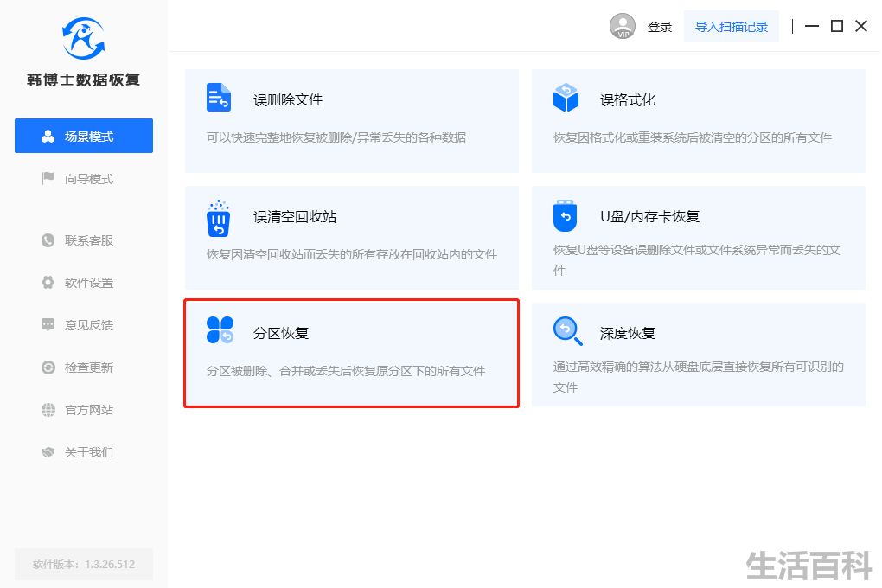Click the 韩博士数据恢复 logo icon

pos(83,38)
